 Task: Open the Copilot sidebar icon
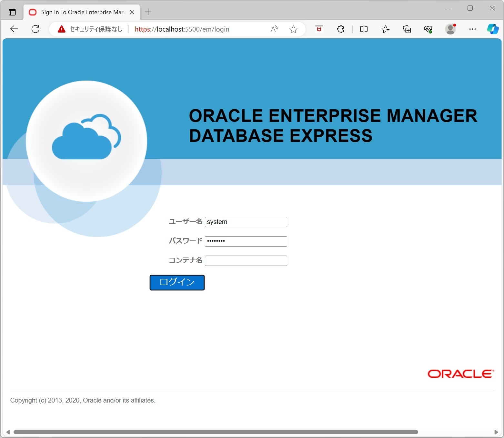coord(493,29)
